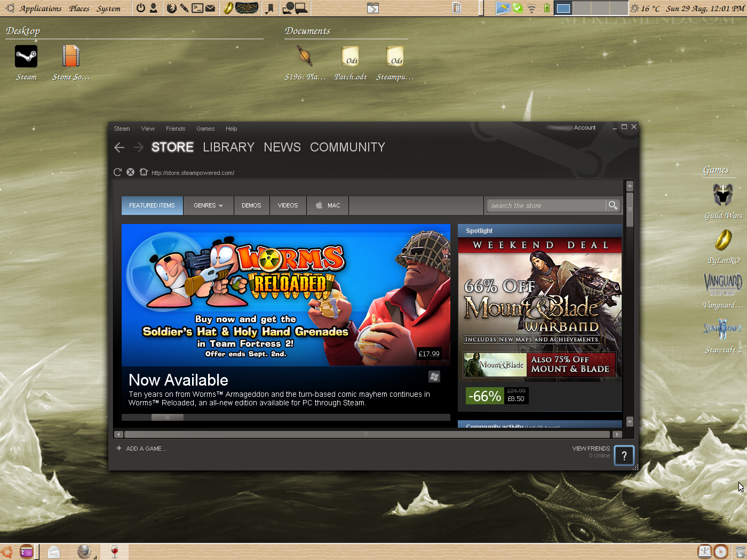
Task: Click inside the 'search the store' field
Action: 544,205
